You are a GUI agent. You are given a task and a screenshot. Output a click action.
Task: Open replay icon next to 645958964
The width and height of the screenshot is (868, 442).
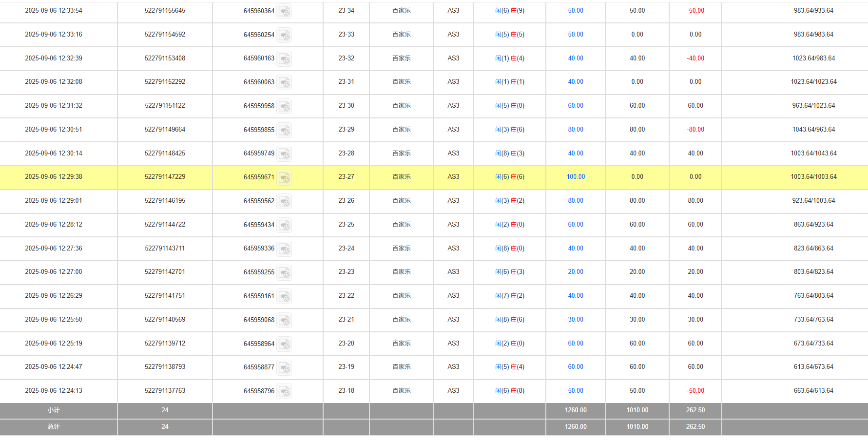click(x=284, y=344)
